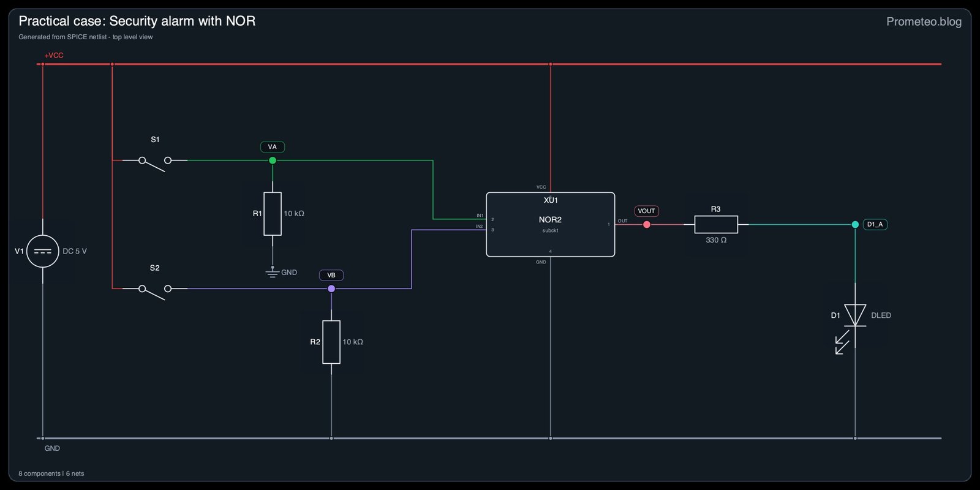The image size is (980, 490).
Task: Click the D1 label text
Action: [835, 315]
